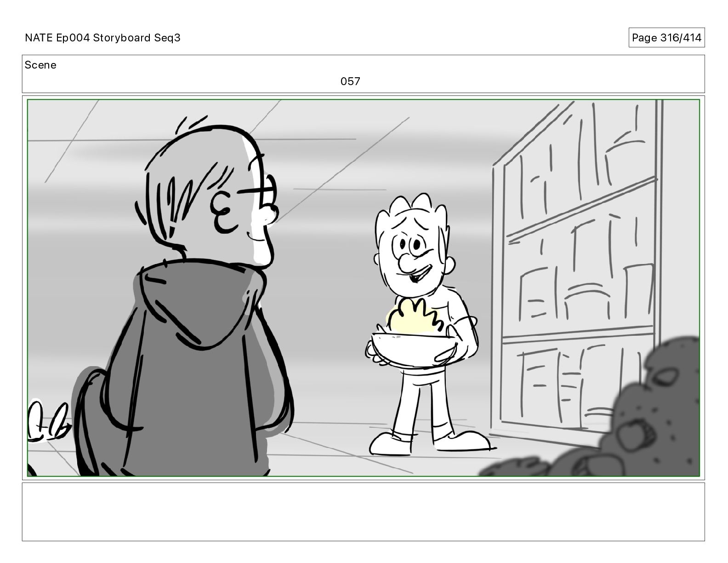Click the 'Page 316/414' page indicator box
The height and width of the screenshot is (563, 728).
[666, 38]
